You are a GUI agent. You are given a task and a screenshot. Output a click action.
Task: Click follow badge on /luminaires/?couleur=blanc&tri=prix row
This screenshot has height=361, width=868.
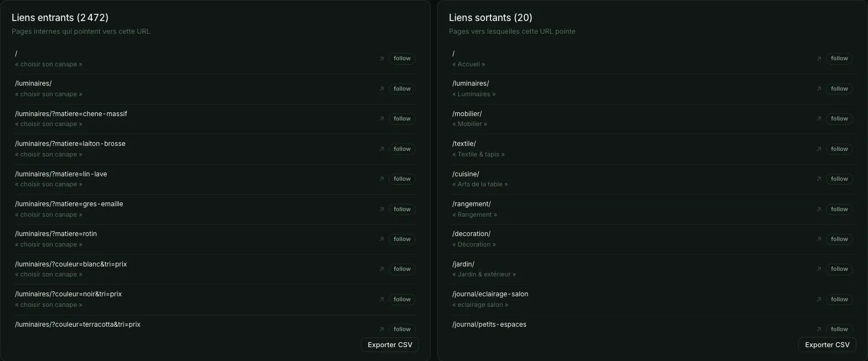point(402,269)
